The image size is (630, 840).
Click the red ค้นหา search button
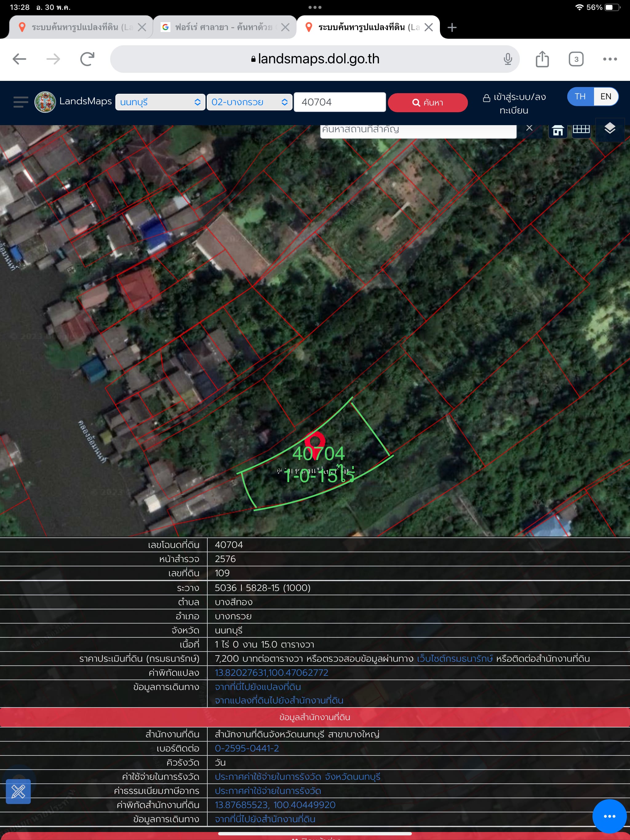428,102
